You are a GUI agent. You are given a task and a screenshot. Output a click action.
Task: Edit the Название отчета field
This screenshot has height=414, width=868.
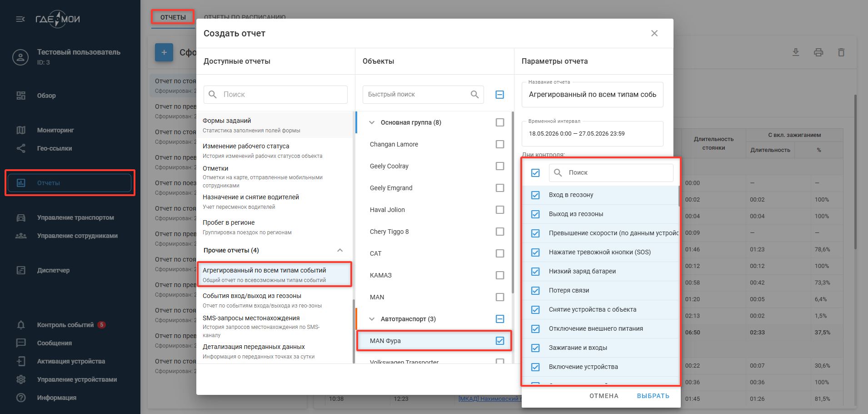pos(592,95)
